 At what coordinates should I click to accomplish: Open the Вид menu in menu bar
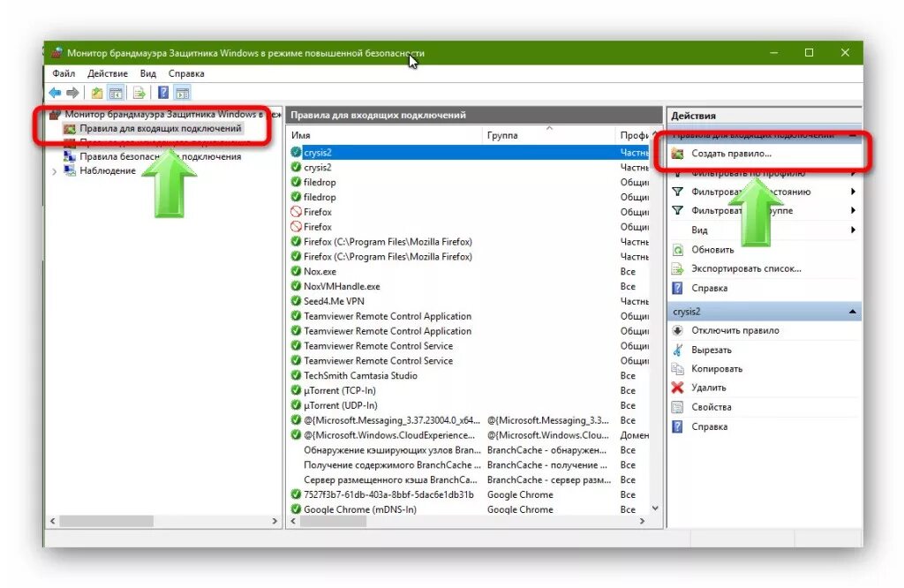148,73
